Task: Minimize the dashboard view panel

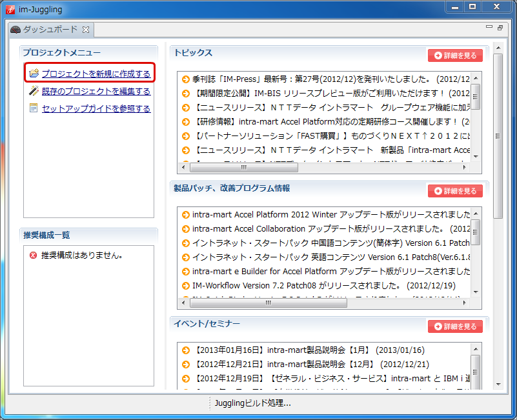Action: (x=489, y=27)
